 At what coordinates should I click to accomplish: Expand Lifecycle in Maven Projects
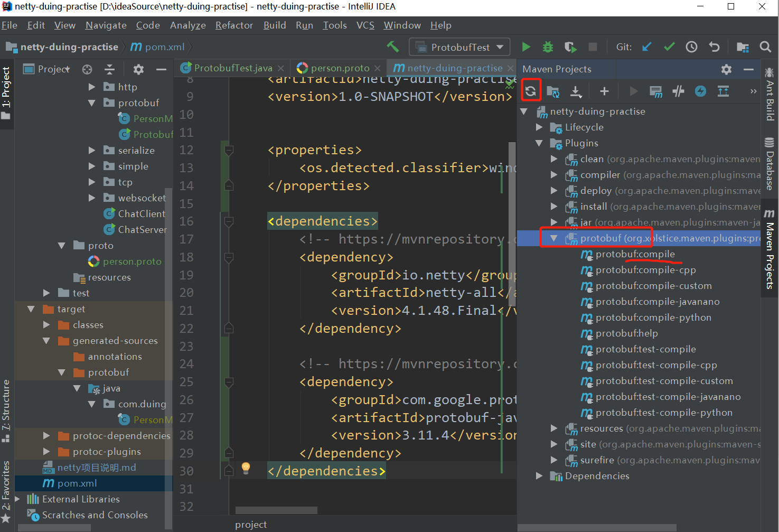pos(539,127)
